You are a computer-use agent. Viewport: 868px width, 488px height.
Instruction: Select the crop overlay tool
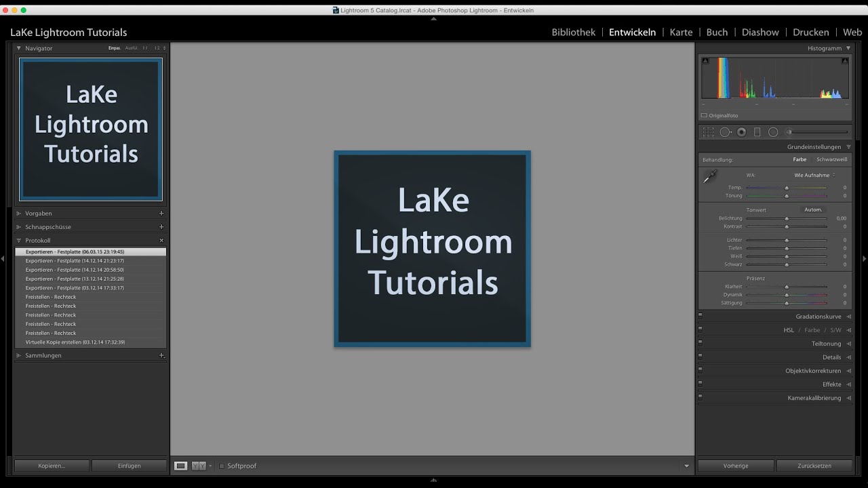click(x=709, y=132)
